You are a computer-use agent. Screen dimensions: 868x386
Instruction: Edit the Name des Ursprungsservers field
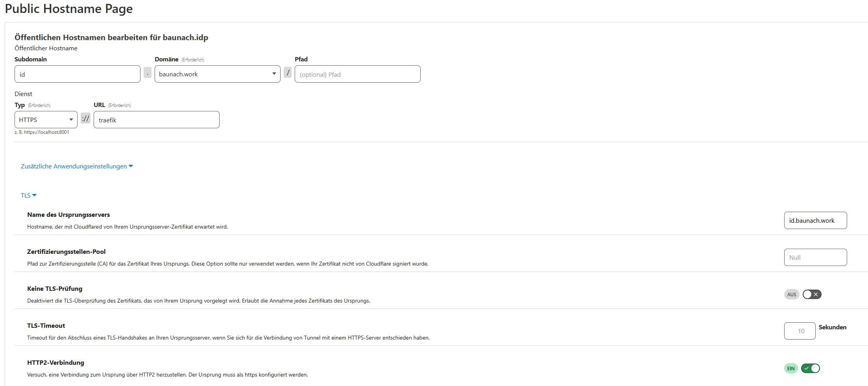tap(815, 221)
